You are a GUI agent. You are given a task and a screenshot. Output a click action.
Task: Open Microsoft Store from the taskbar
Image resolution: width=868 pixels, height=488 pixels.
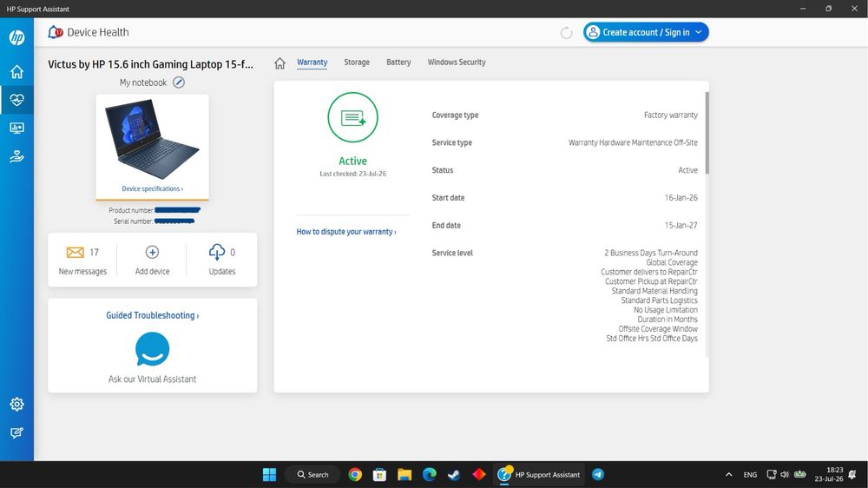pos(379,475)
